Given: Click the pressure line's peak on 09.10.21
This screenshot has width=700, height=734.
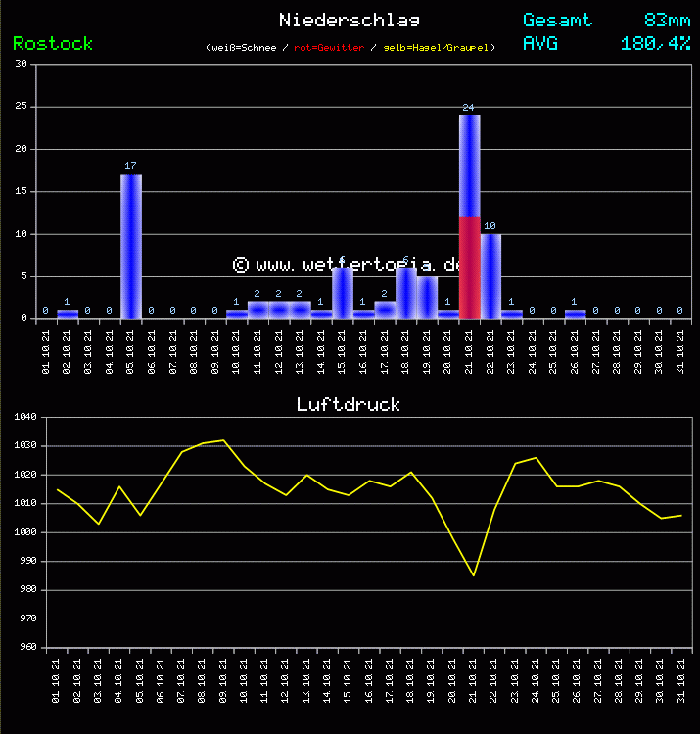Looking at the screenshot, I should tap(223, 440).
